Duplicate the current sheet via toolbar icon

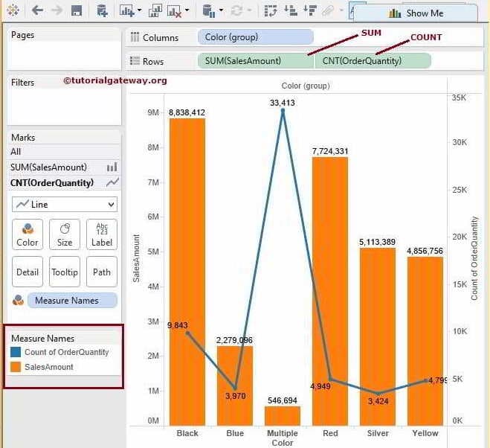pyautogui.click(x=155, y=10)
